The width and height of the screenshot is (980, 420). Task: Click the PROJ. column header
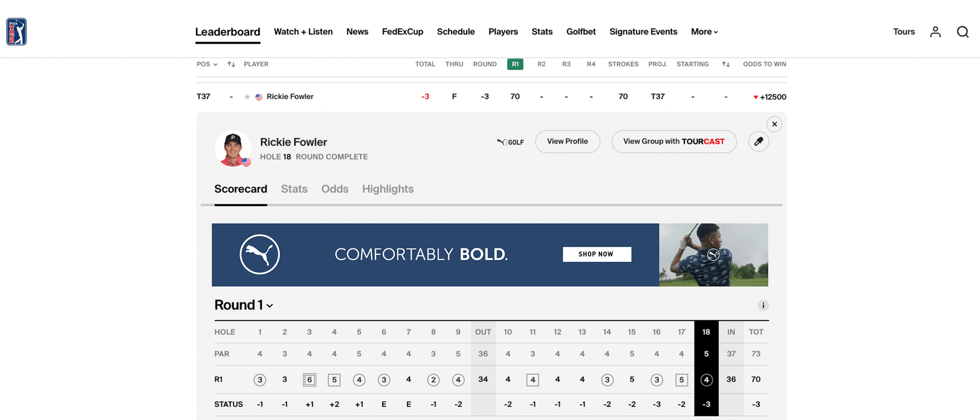[658, 64]
